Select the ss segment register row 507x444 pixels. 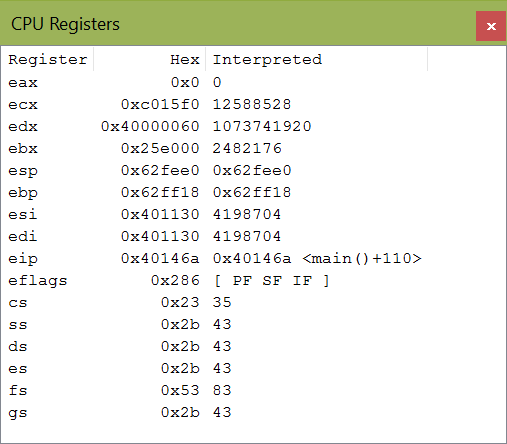253,324
